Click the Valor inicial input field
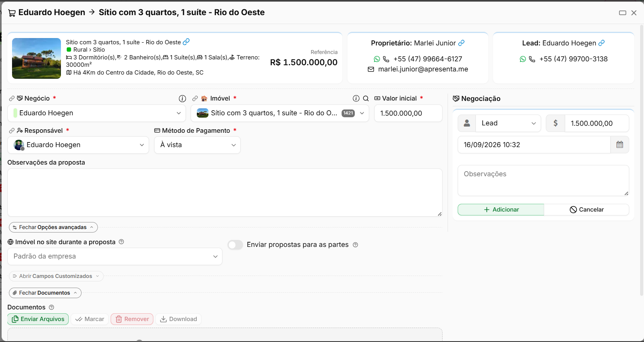644x342 pixels. 408,113
